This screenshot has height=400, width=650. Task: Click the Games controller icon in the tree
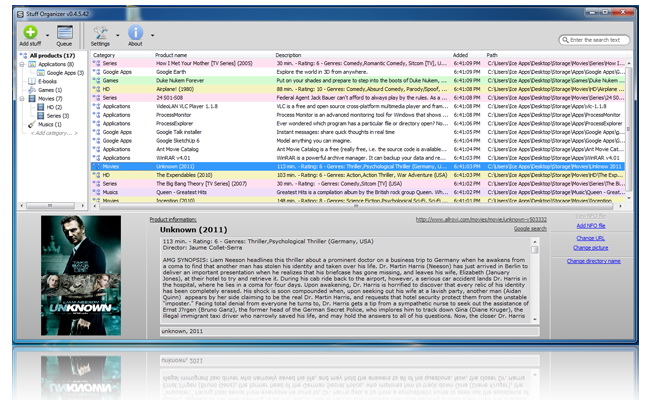32,90
